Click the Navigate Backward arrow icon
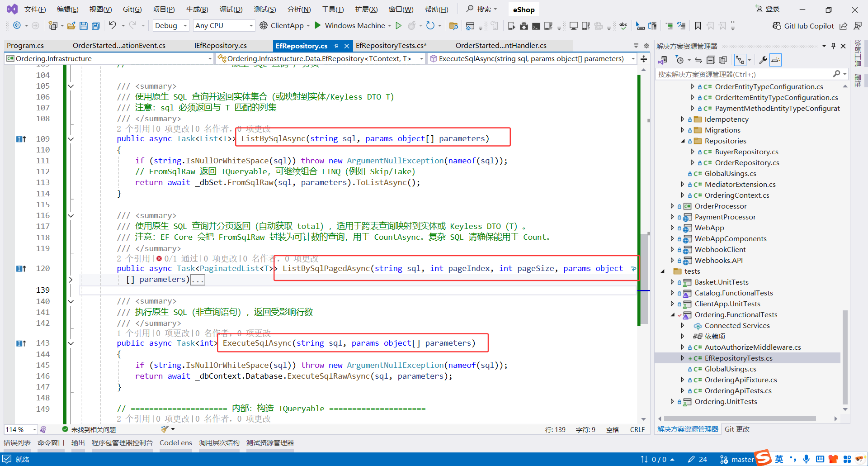The image size is (868, 466). (17, 26)
